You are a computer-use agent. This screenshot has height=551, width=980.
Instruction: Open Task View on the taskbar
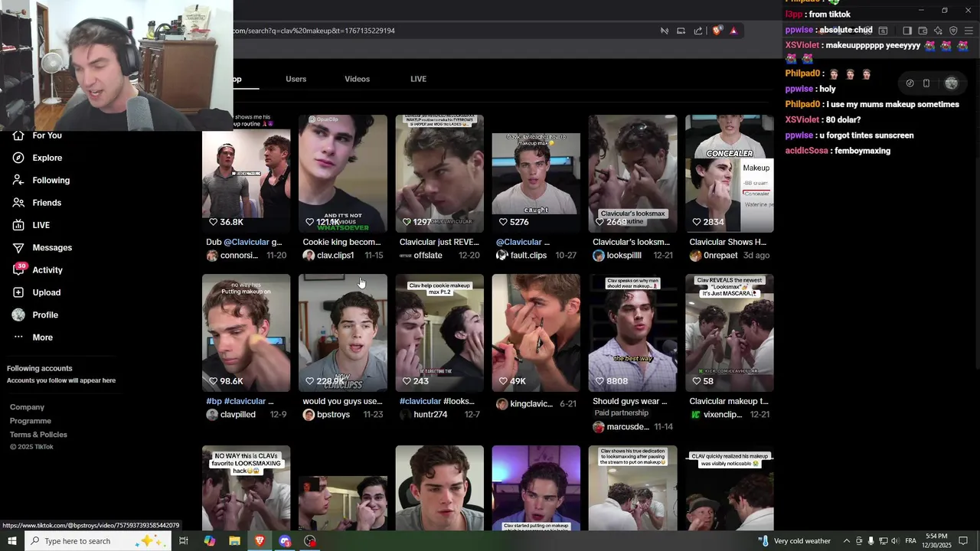pyautogui.click(x=184, y=541)
